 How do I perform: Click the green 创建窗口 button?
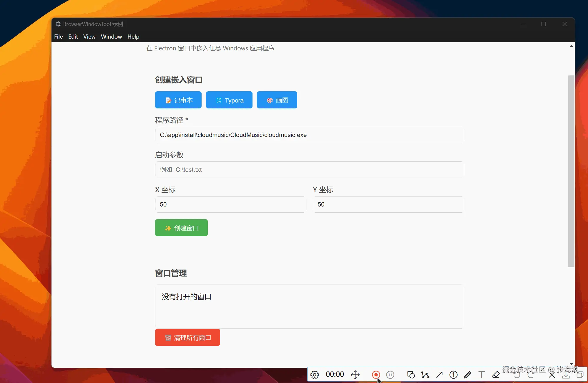(181, 228)
